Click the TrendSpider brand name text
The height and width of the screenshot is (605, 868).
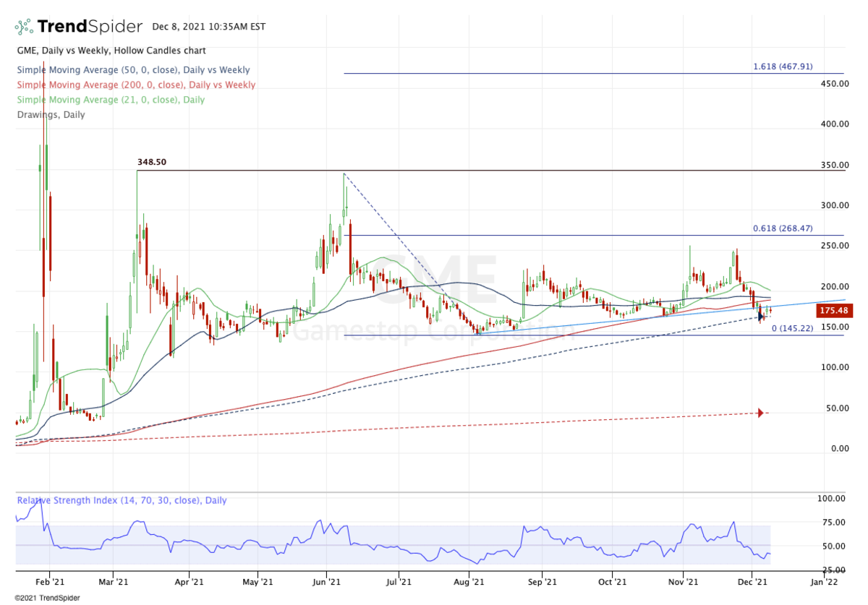[x=90, y=27]
